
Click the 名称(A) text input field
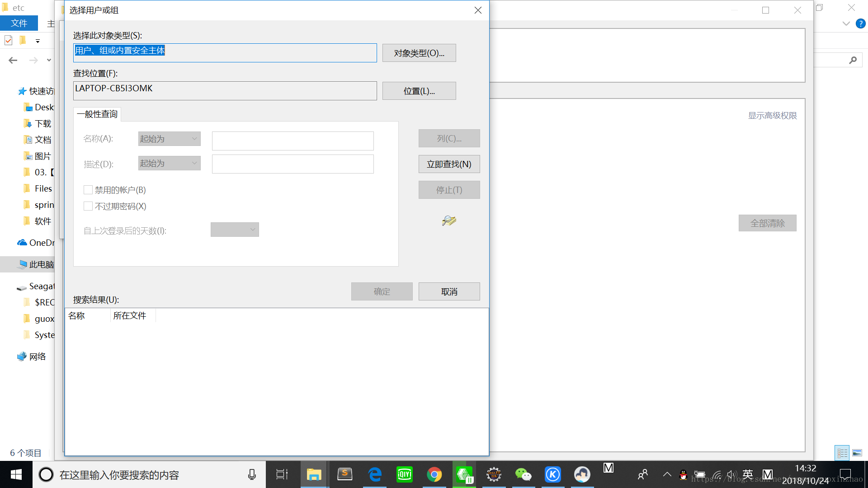(x=292, y=141)
